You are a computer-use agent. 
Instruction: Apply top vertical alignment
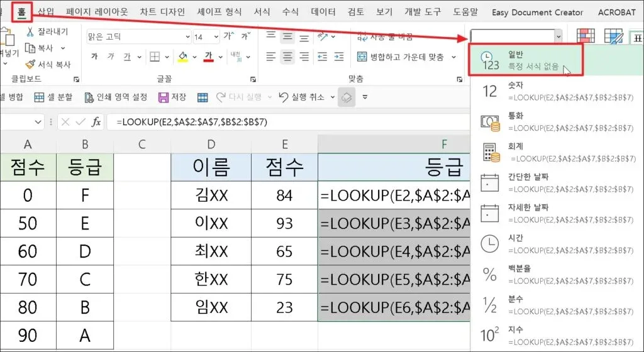[x=270, y=36]
